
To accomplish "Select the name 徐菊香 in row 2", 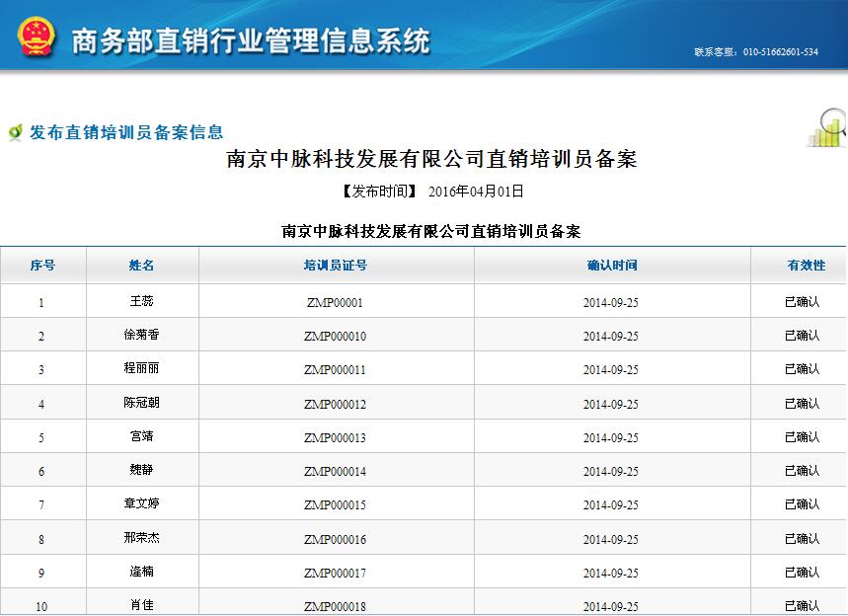I will coord(141,335).
